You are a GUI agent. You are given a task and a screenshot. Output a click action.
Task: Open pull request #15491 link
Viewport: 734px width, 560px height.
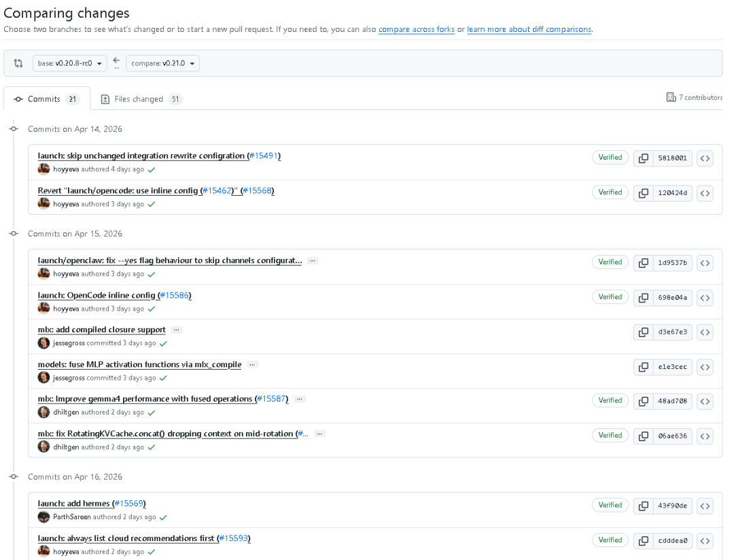pos(264,156)
